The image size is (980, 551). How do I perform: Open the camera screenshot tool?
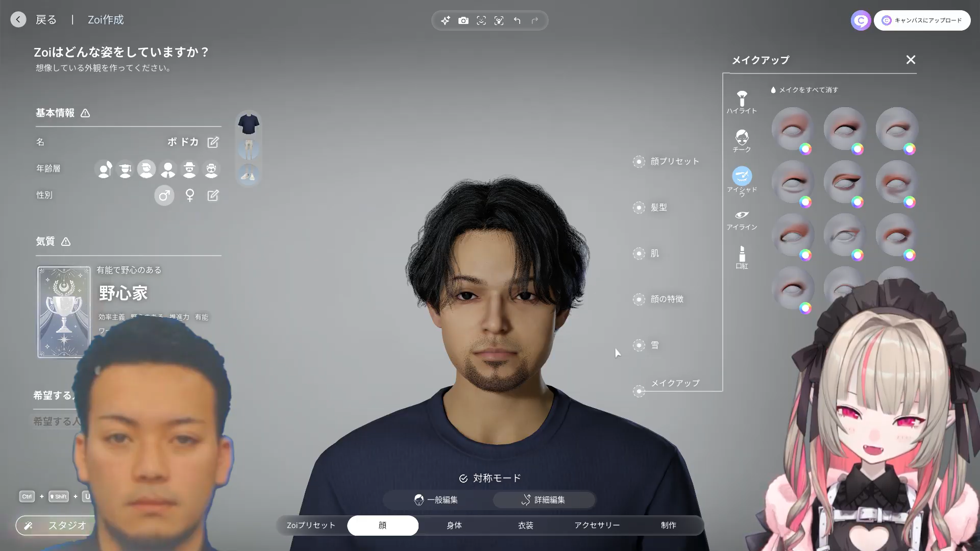click(x=463, y=20)
